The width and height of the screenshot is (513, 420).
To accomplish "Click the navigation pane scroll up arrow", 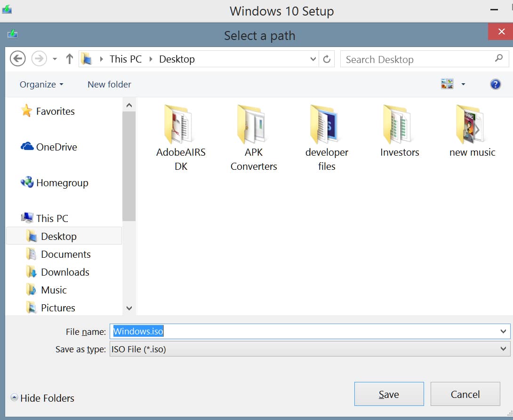I will [x=129, y=105].
